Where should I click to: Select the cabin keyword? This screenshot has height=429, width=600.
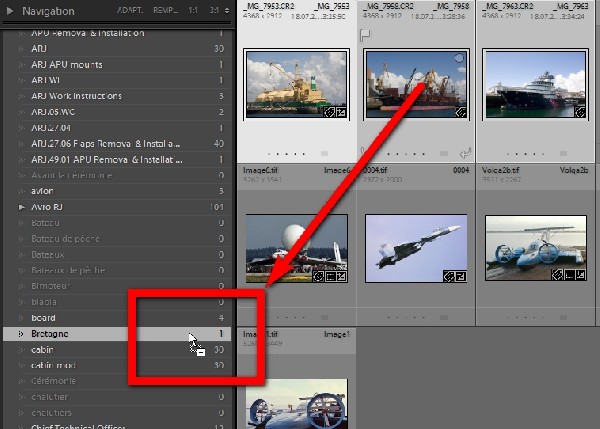point(42,350)
